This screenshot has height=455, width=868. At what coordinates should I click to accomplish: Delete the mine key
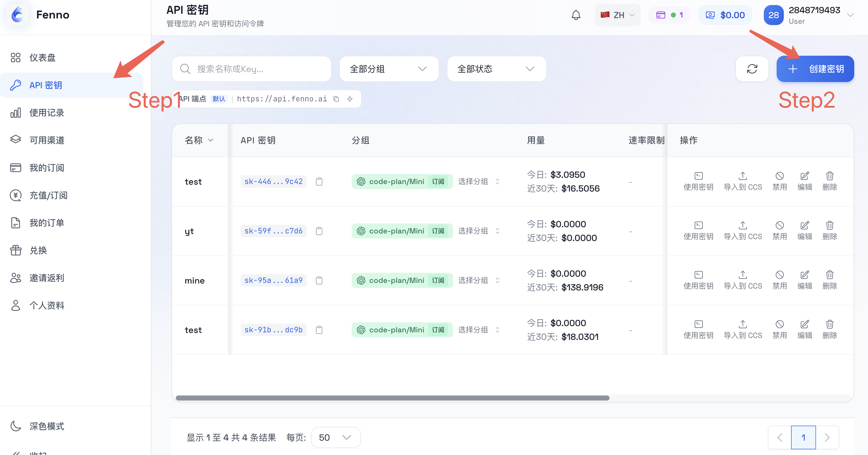(830, 280)
